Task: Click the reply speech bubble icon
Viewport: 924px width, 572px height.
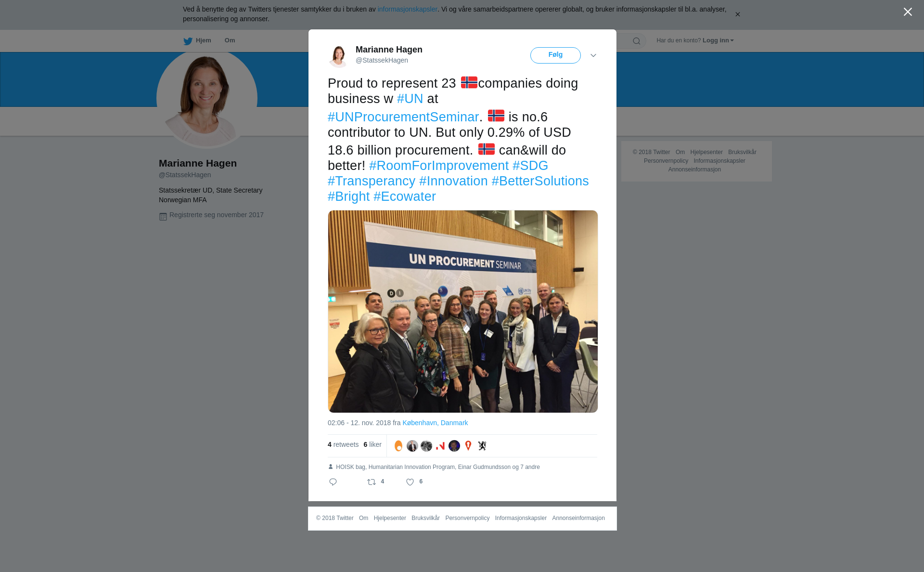Action: point(333,482)
